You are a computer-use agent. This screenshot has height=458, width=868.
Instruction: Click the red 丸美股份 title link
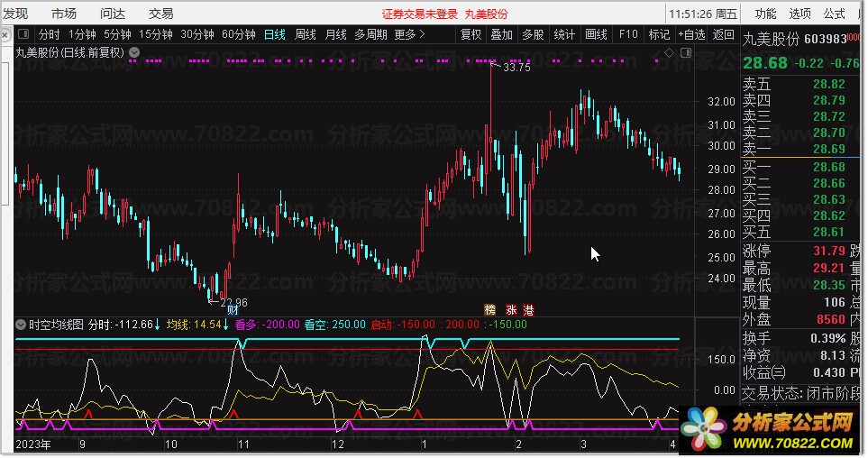click(486, 14)
